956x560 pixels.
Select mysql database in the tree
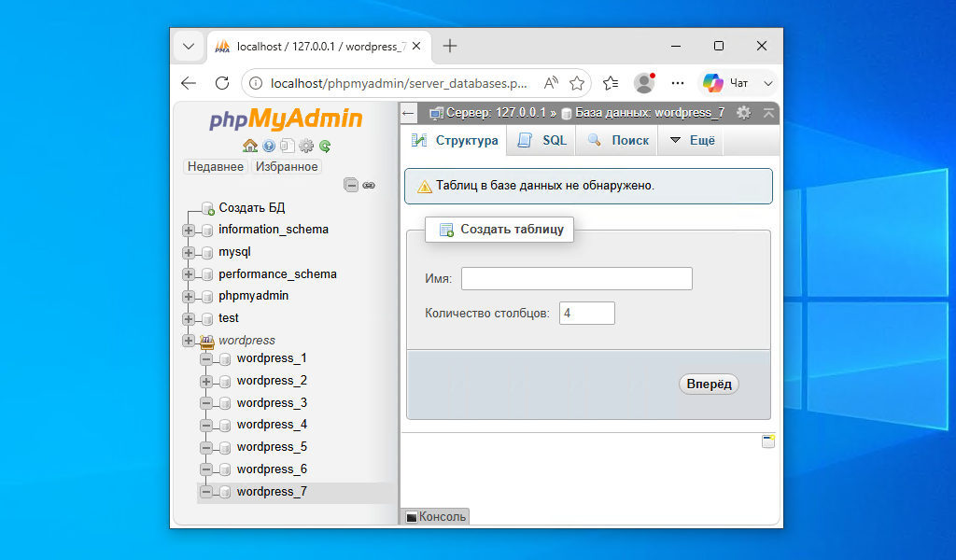[234, 252]
